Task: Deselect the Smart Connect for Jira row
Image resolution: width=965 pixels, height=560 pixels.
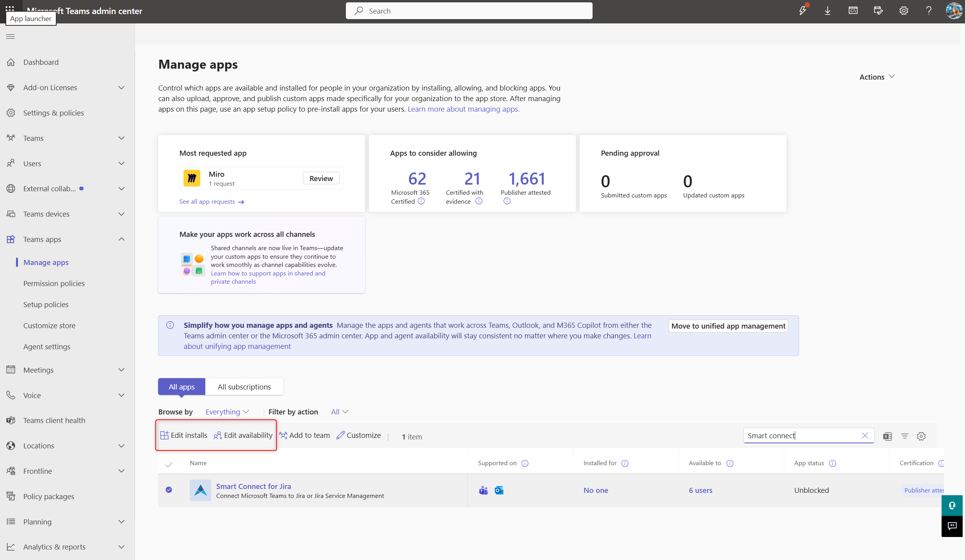Action: pyautogui.click(x=169, y=490)
